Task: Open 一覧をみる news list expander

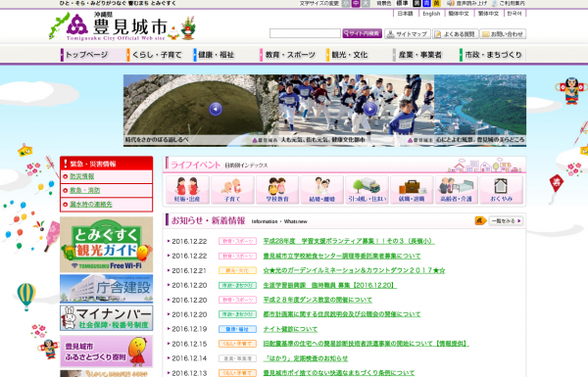Action: 506,220
